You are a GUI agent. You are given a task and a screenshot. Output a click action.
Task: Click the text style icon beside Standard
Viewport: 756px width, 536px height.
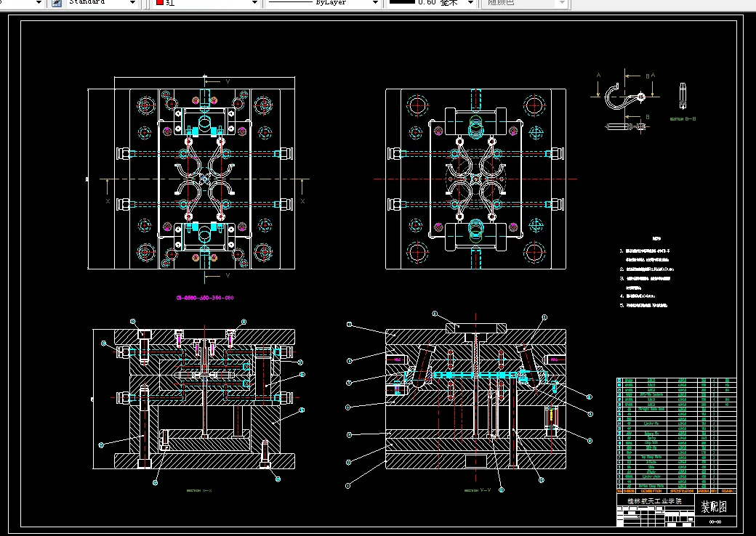tap(57, 2)
